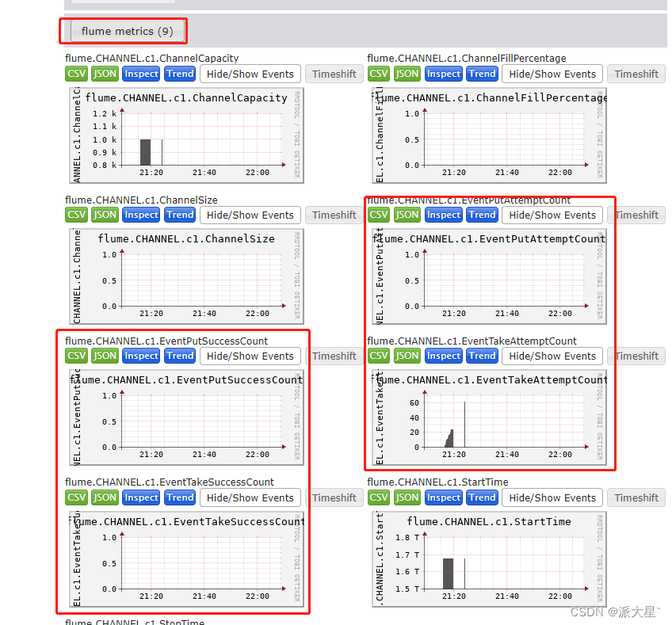Show Trend for StartTime

click(482, 497)
